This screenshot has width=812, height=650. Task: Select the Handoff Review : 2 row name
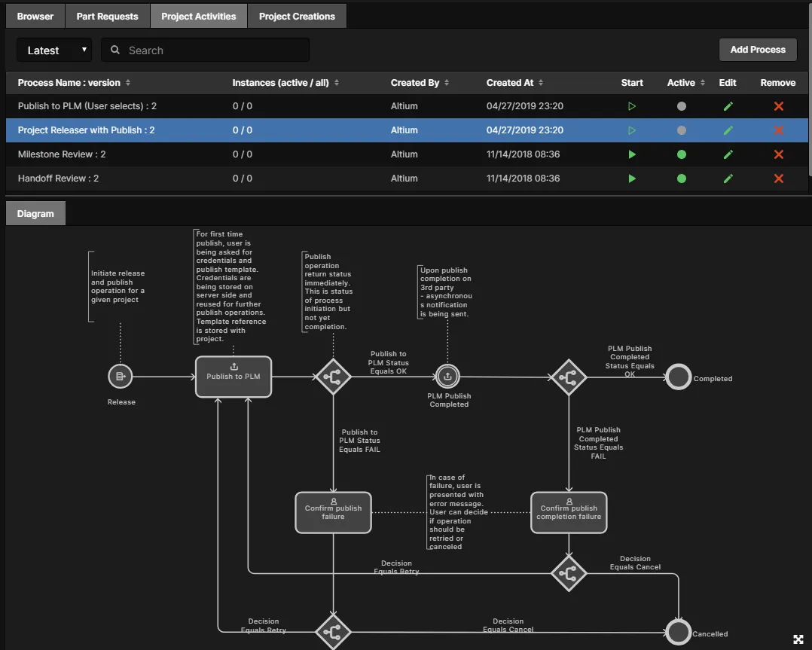pos(58,179)
